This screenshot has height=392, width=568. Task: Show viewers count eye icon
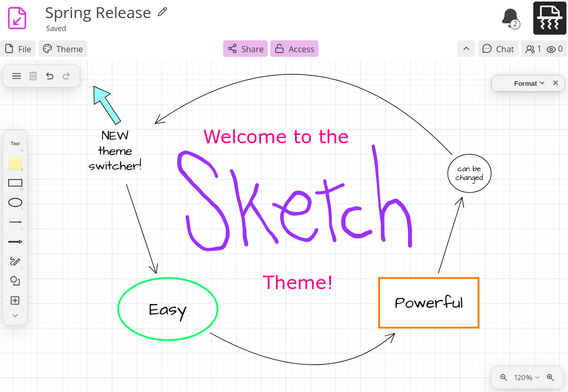pos(555,49)
